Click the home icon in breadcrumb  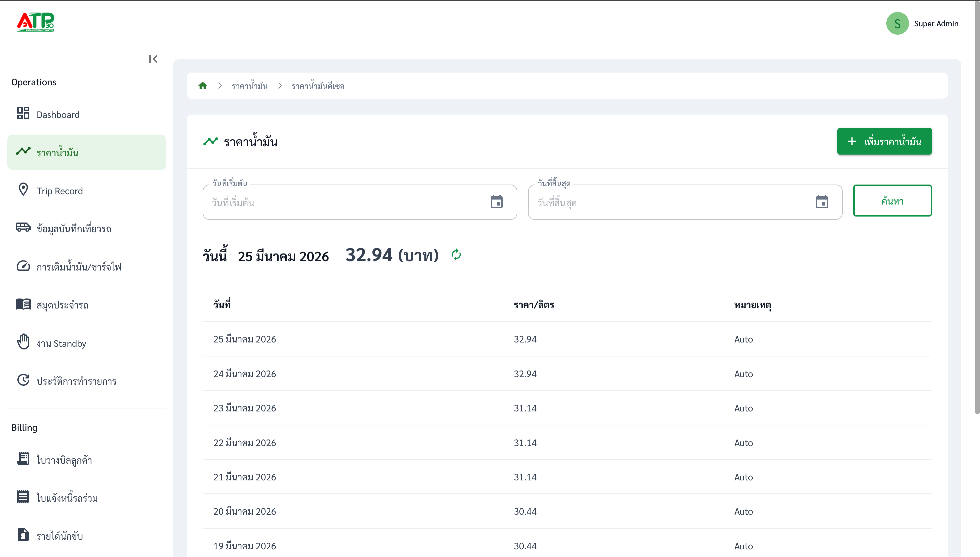click(202, 86)
